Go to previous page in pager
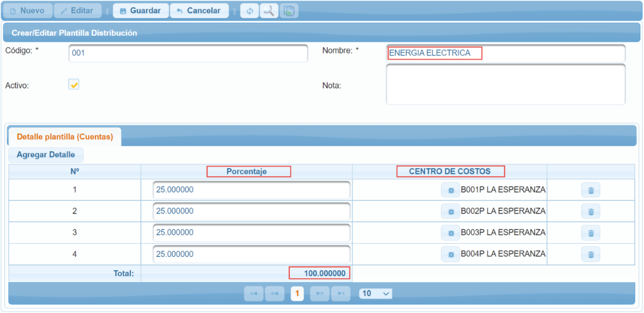This screenshot has height=313, width=644. [275, 293]
